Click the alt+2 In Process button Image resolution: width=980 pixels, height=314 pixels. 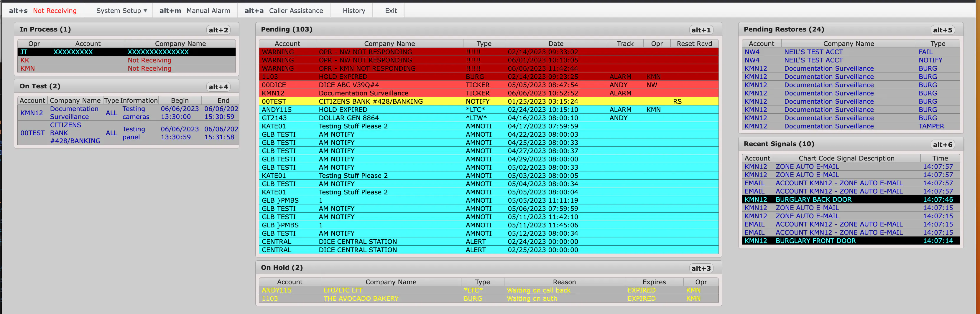[x=218, y=30]
